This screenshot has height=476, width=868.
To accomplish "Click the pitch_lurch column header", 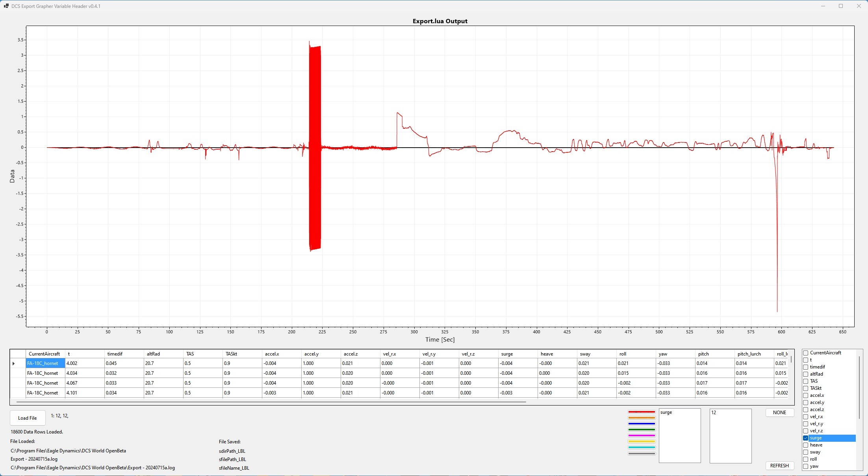I will coord(754,354).
